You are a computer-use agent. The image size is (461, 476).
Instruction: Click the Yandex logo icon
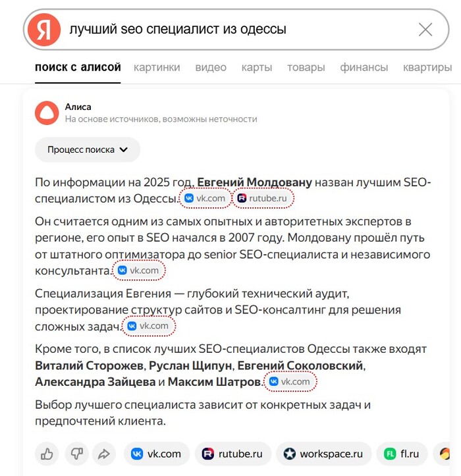[45, 30]
